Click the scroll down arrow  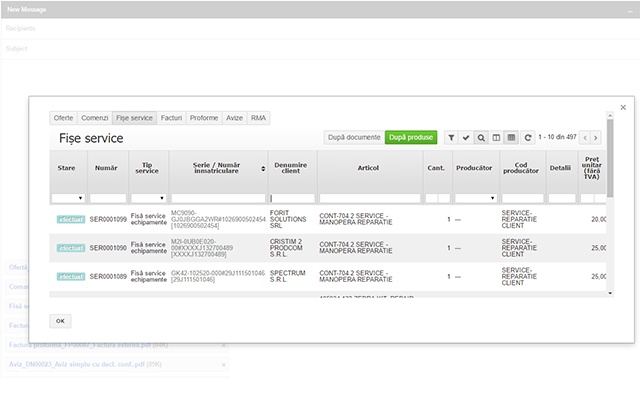point(610,293)
